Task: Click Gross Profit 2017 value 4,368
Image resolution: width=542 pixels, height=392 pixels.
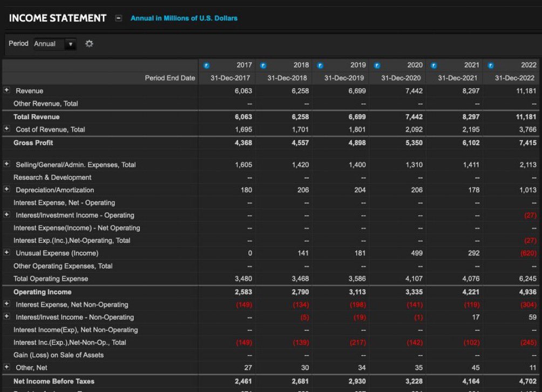Action: tap(243, 143)
